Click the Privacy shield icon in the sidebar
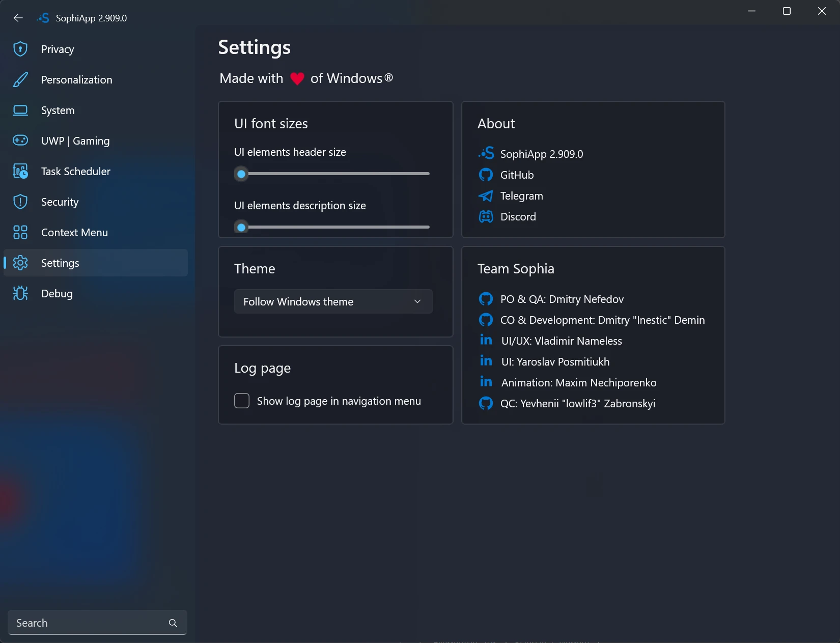Screen dimensions: 840x643 tap(20, 49)
